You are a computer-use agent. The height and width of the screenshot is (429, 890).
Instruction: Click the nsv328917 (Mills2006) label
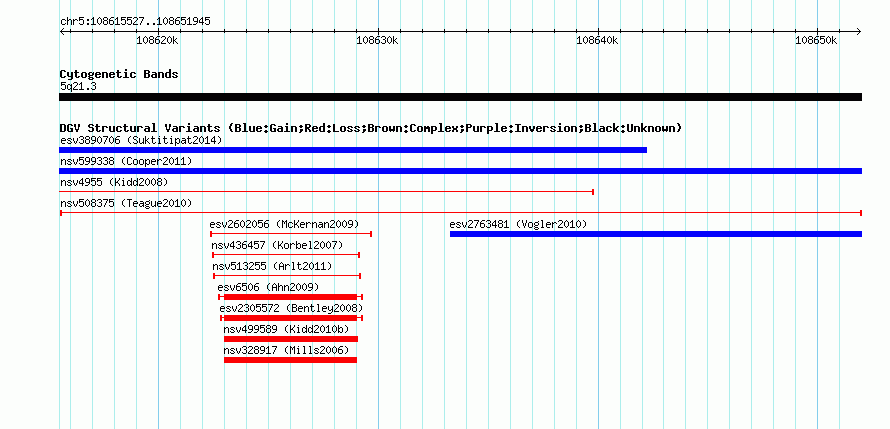286,350
